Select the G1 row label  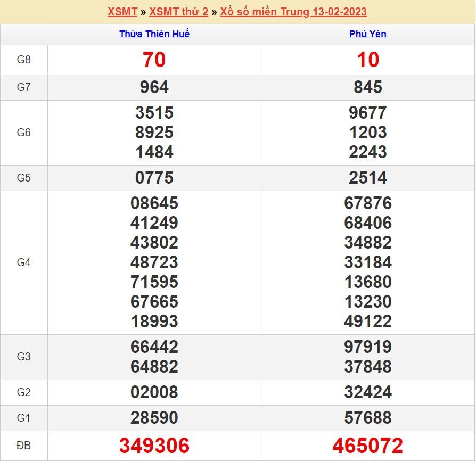(23, 418)
